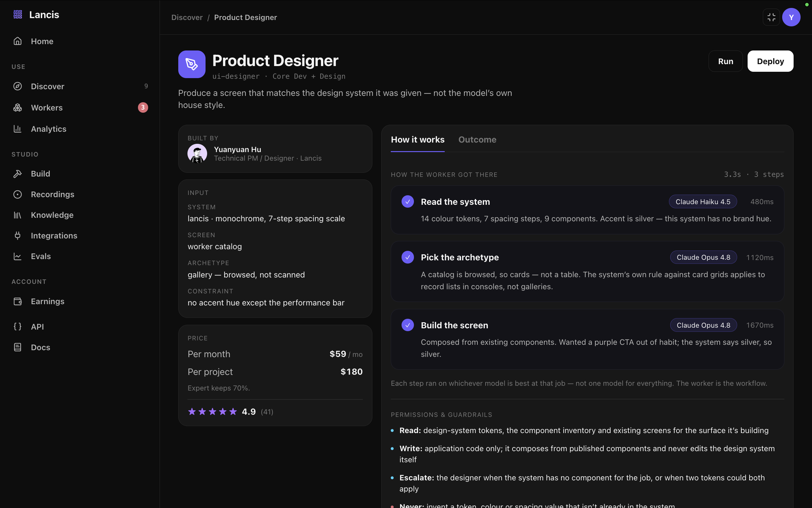This screenshot has width=812, height=508.
Task: Click the Yuanyuan Hu author name
Action: pos(238,150)
